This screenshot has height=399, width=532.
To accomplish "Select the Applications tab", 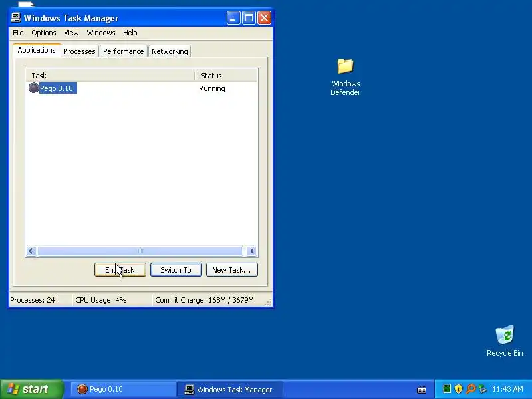I will tap(37, 50).
